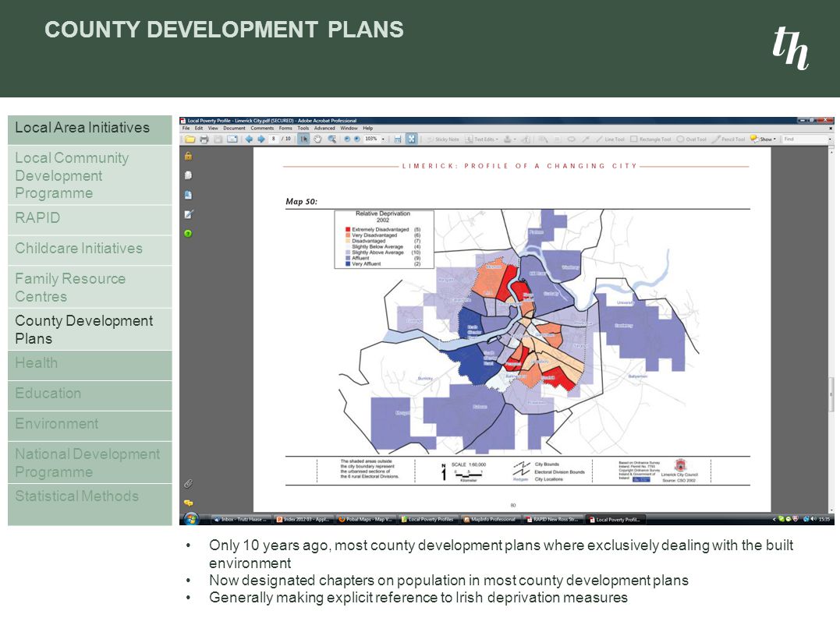Screen dimensions: 840x618
Task: Open the Attachments paperclip icon
Action: coord(188,484)
